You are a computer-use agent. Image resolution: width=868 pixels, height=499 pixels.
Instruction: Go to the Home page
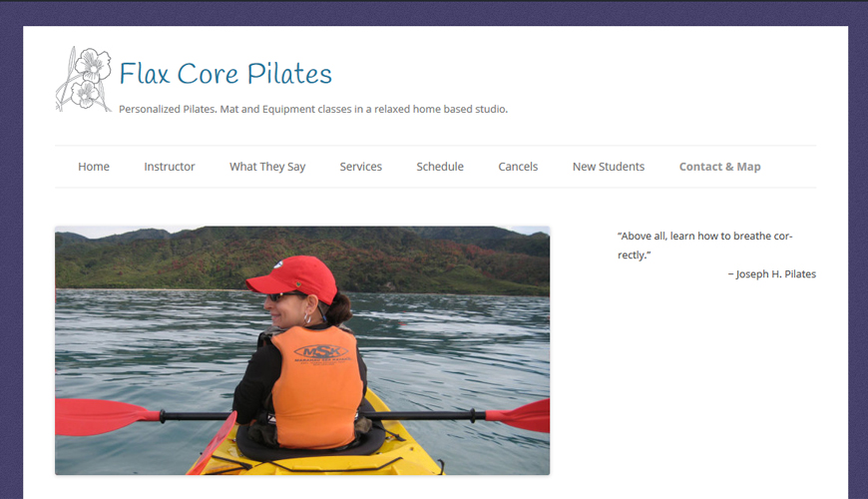click(94, 167)
